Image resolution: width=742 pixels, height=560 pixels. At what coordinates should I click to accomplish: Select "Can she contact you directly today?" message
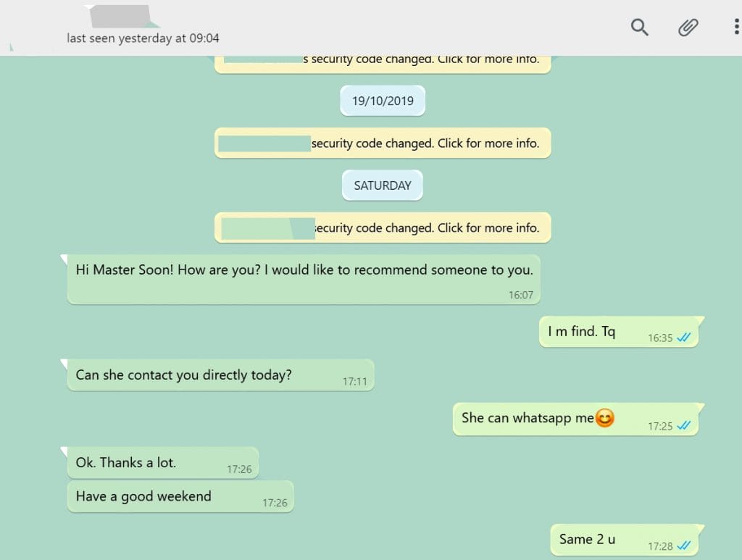(220, 375)
